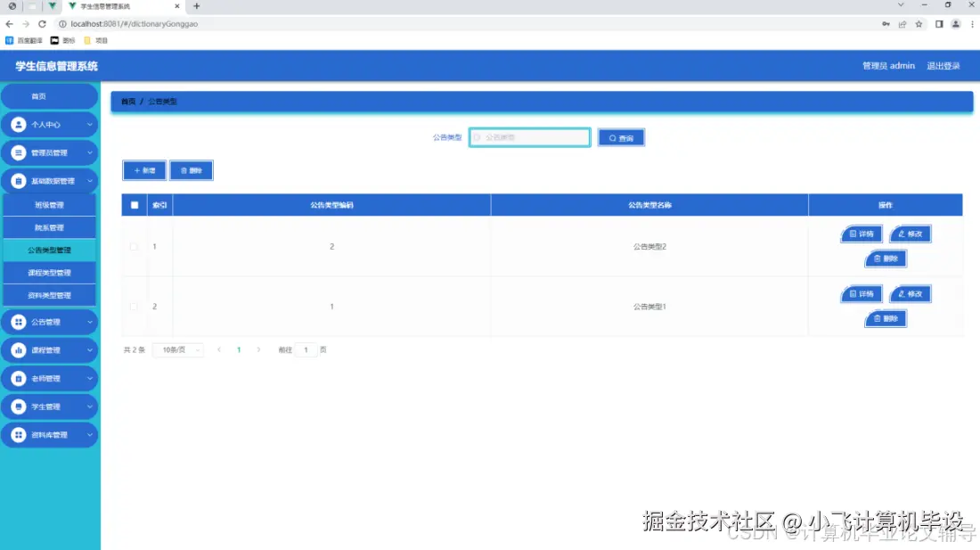980x550 pixels.
Task: Click 详情 for row 公告类型1
Action: point(862,294)
